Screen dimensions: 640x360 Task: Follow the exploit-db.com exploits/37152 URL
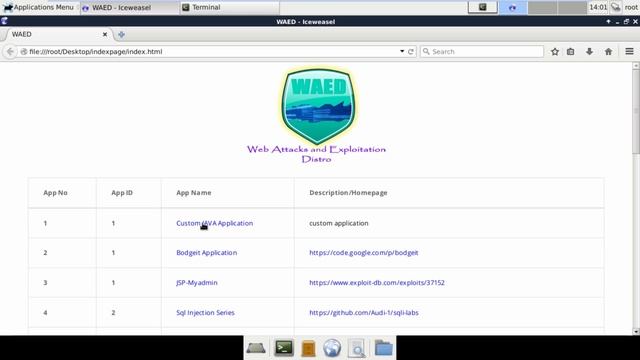377,282
